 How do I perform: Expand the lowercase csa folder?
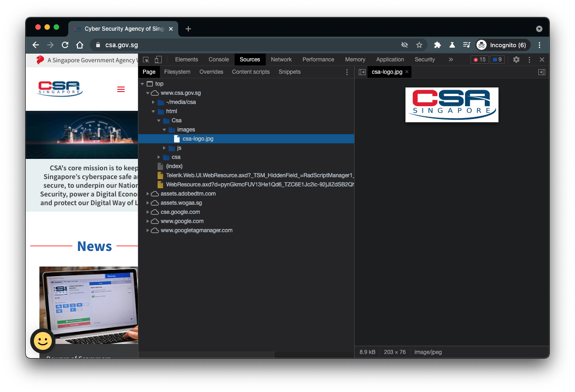159,157
